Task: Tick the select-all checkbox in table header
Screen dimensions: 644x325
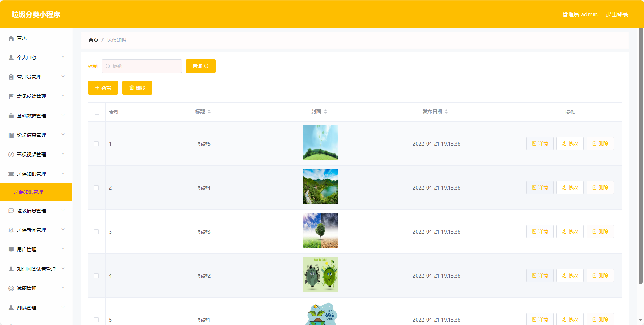Action: [x=97, y=112]
